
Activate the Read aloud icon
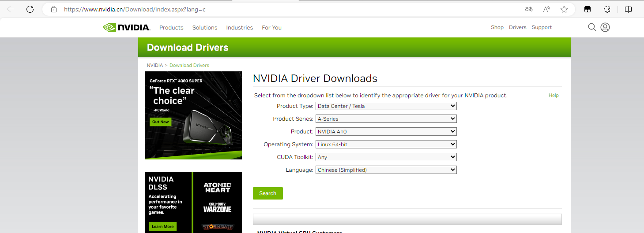[x=546, y=9]
